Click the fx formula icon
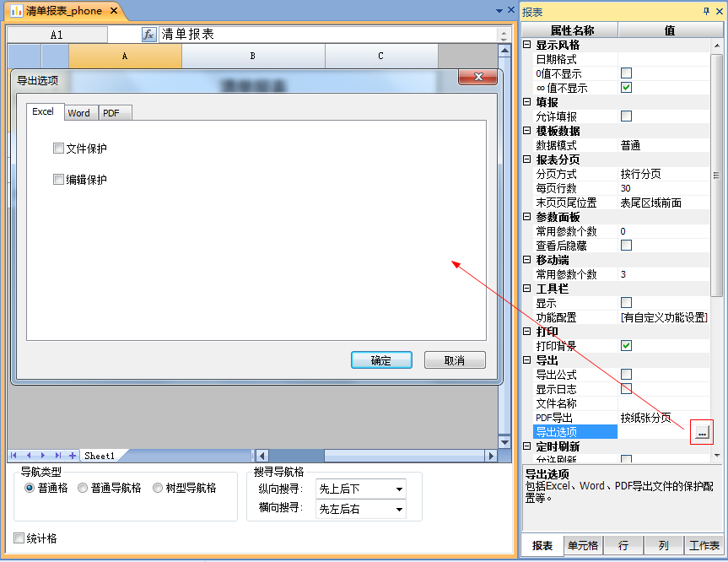This screenshot has height=562, width=728. point(148,35)
